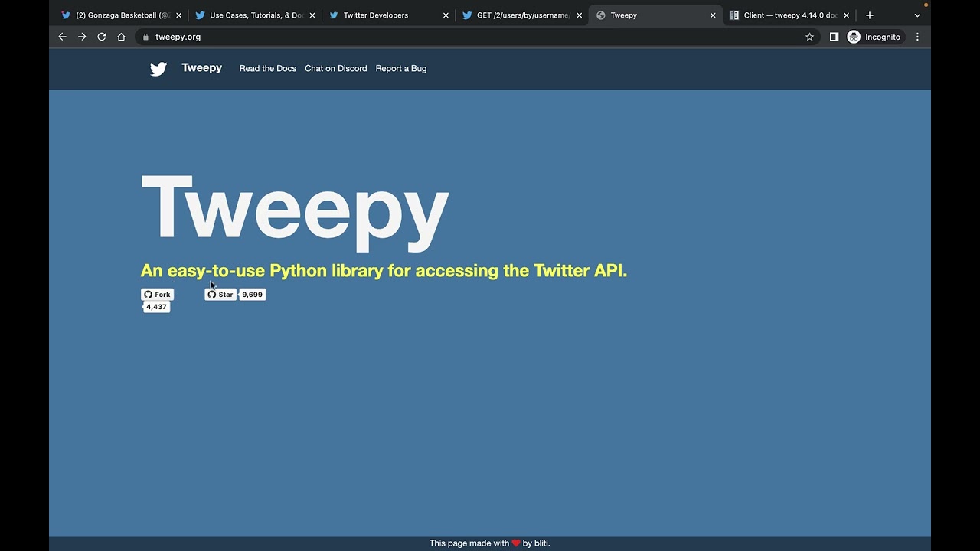Click the easy-to-use Python library tagline

[384, 270]
